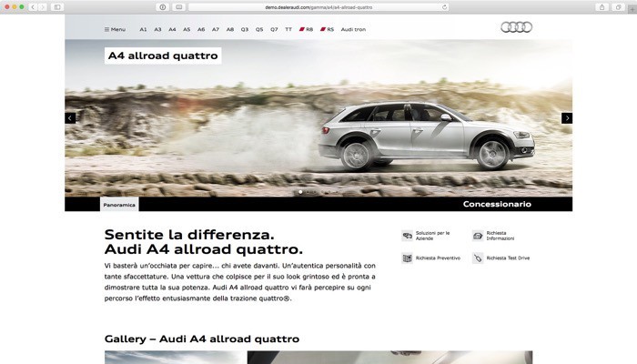Open the Concessionario dealer link
The height and width of the screenshot is (364, 637).
(x=497, y=204)
